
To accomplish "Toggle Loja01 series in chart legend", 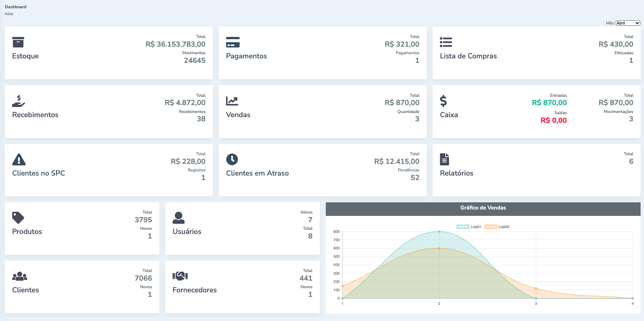I will tap(469, 227).
